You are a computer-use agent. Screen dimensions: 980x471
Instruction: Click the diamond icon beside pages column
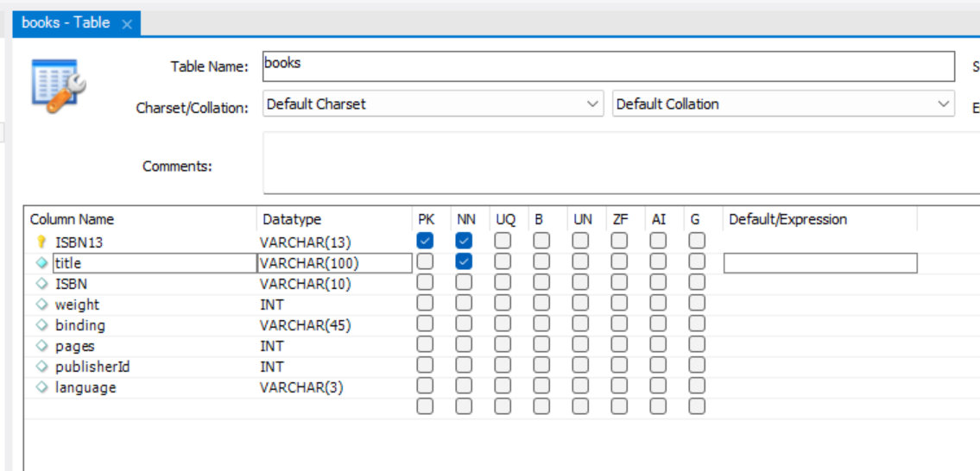click(x=41, y=346)
